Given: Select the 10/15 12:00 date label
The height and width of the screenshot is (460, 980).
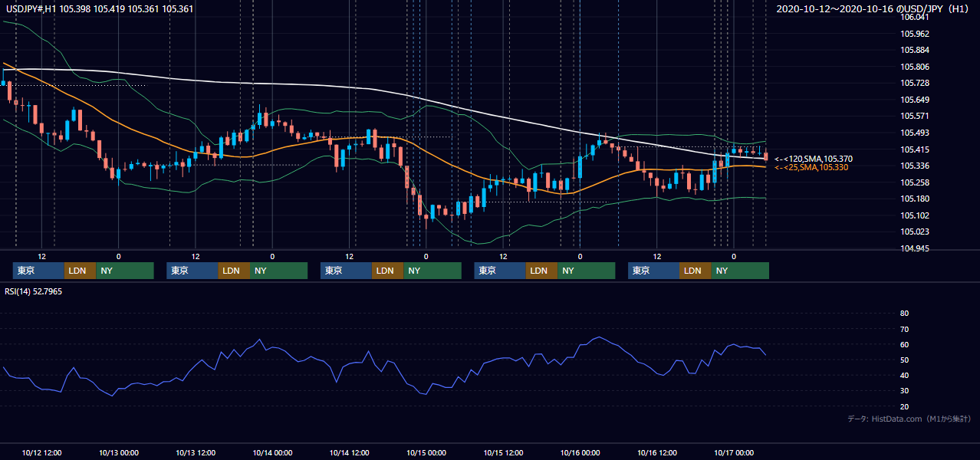Looking at the screenshot, I should point(503,452).
